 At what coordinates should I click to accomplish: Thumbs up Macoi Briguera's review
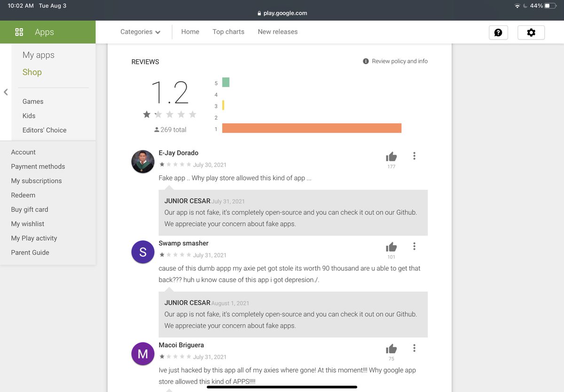click(x=391, y=349)
